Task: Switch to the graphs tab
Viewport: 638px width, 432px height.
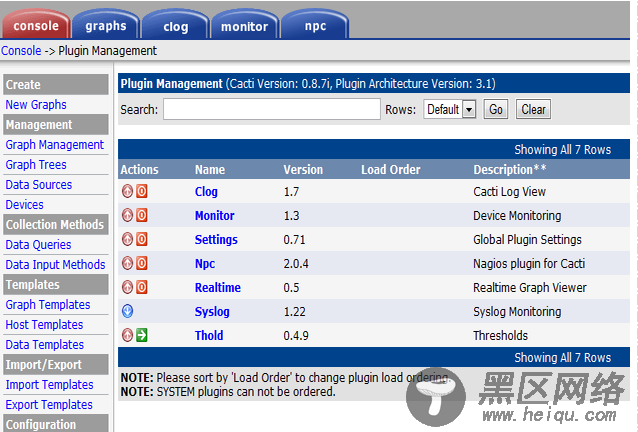Action: pyautogui.click(x=106, y=25)
